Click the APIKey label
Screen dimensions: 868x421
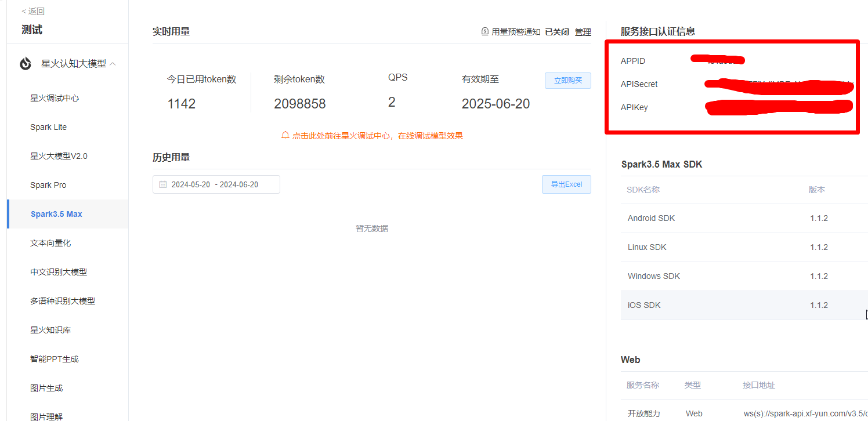pyautogui.click(x=634, y=107)
